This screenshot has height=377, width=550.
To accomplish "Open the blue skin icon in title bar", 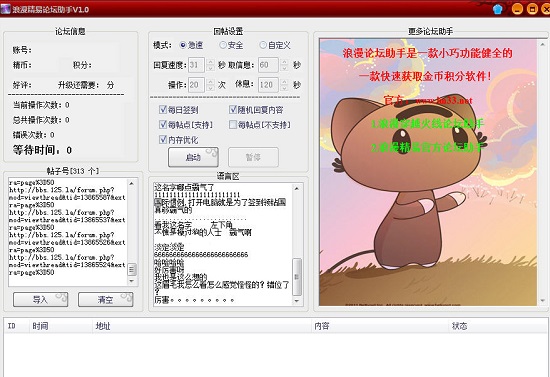I will pos(497,9).
